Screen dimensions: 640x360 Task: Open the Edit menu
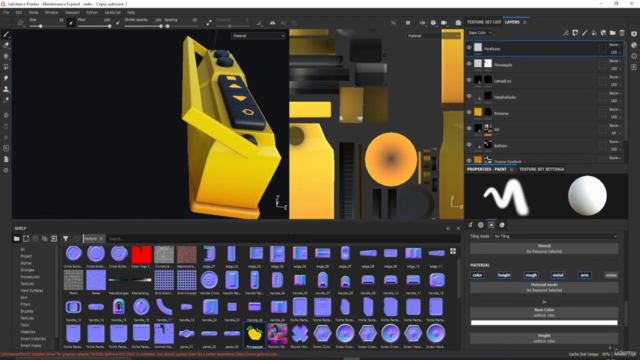(x=19, y=13)
